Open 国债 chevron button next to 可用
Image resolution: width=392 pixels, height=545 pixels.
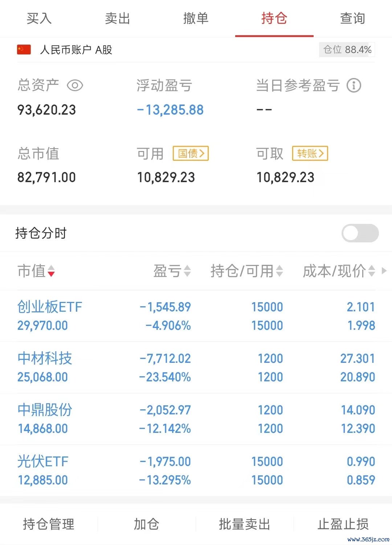pyautogui.click(x=191, y=153)
